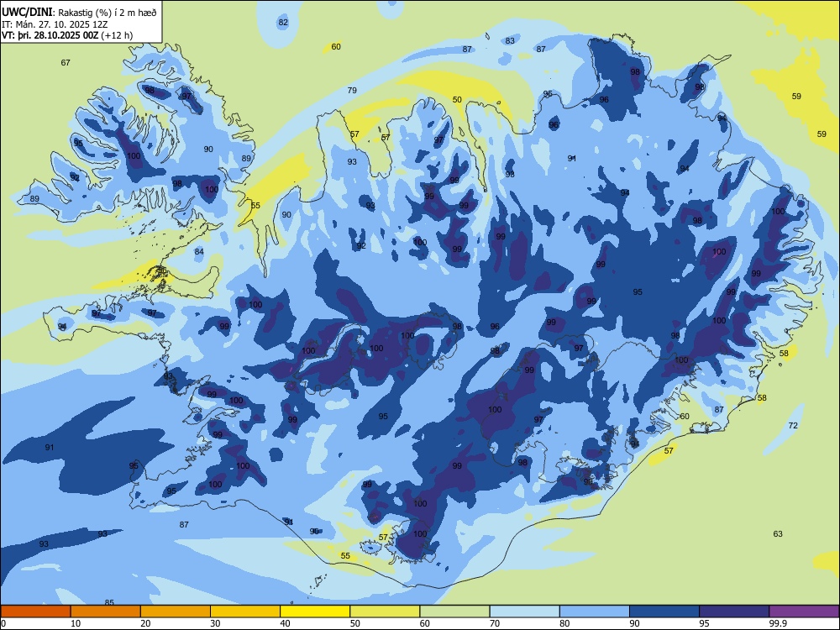Click the '85' humidity value on the map
This screenshot has height=630, width=840.
pos(109,602)
